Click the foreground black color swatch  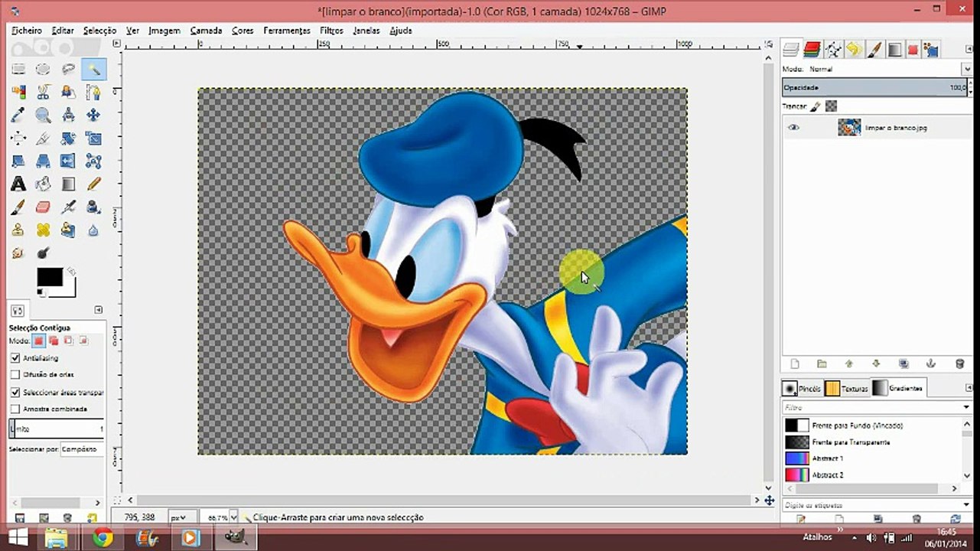50,276
